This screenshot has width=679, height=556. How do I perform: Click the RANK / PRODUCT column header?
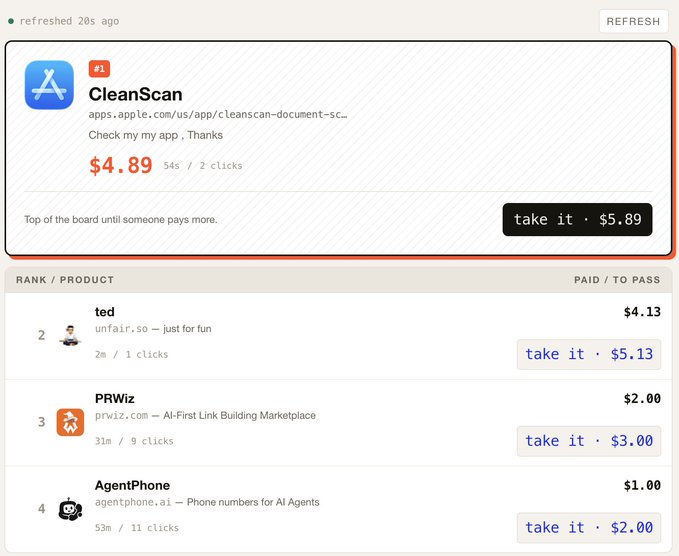click(65, 280)
